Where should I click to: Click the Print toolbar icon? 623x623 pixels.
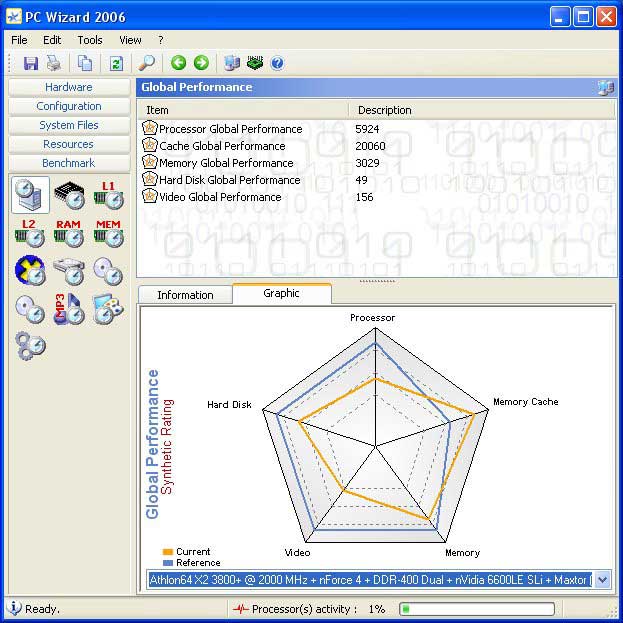pos(54,63)
